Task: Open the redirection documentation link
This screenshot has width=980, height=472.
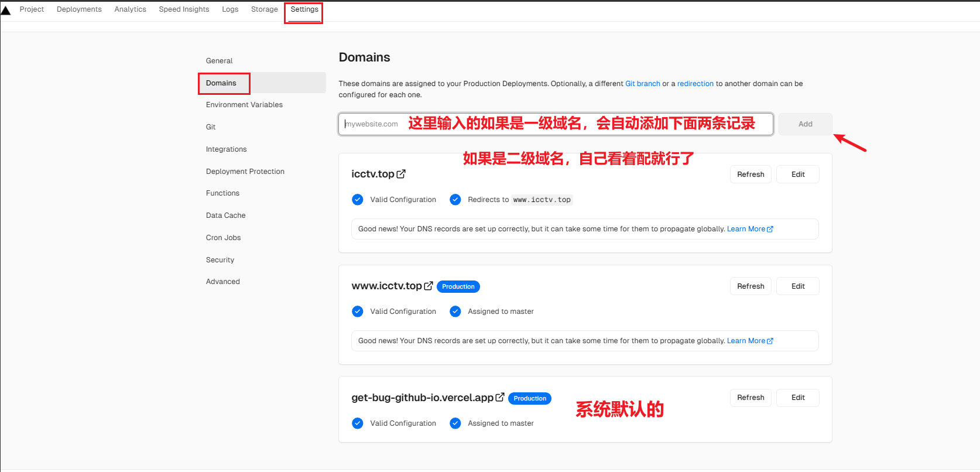Action: coord(695,84)
